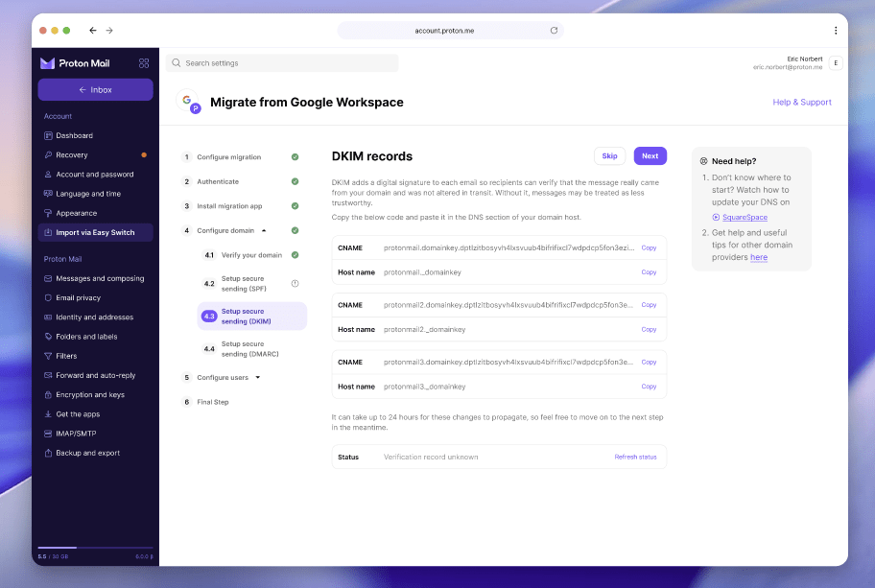This screenshot has height=588, width=875.
Task: Click the Search settings field
Action: point(282,63)
